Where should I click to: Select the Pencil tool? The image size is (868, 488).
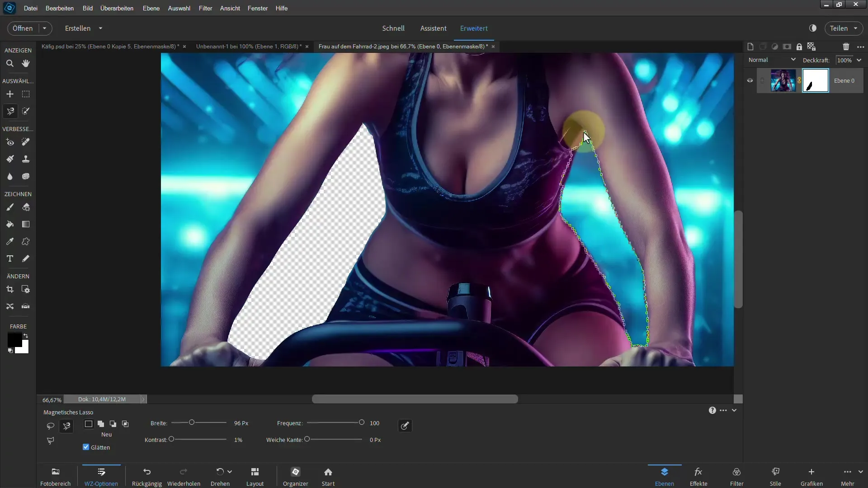(x=26, y=258)
